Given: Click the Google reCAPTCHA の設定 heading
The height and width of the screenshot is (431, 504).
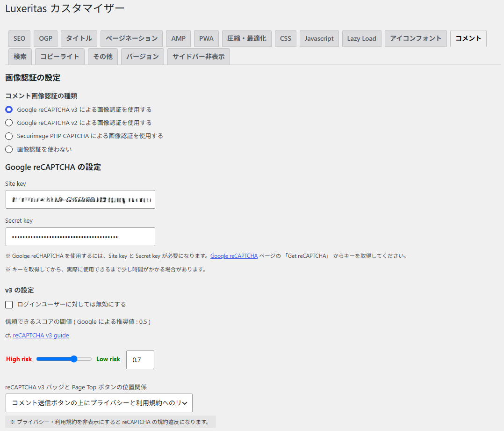Looking at the screenshot, I should (x=53, y=167).
